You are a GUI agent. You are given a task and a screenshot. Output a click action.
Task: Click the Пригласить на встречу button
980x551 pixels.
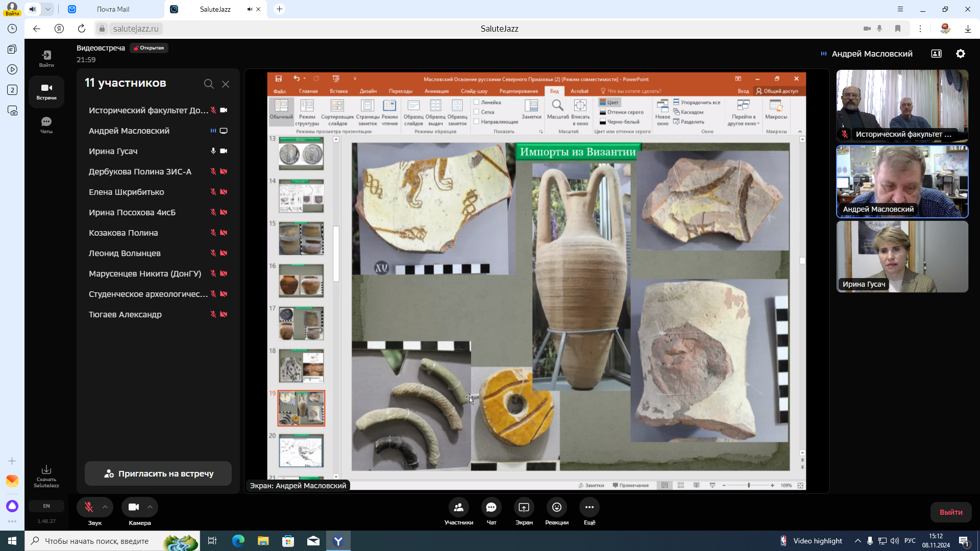158,473
